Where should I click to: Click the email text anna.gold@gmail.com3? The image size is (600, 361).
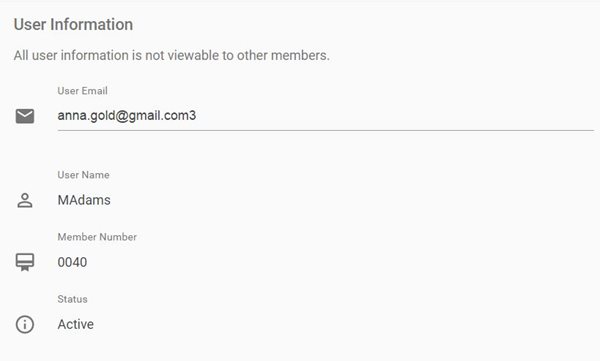coord(127,116)
